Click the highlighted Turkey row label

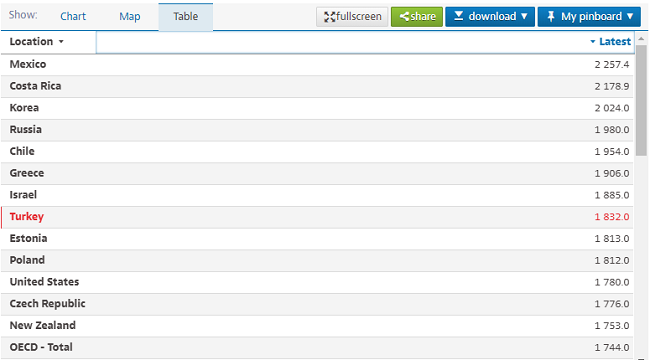pos(27,216)
